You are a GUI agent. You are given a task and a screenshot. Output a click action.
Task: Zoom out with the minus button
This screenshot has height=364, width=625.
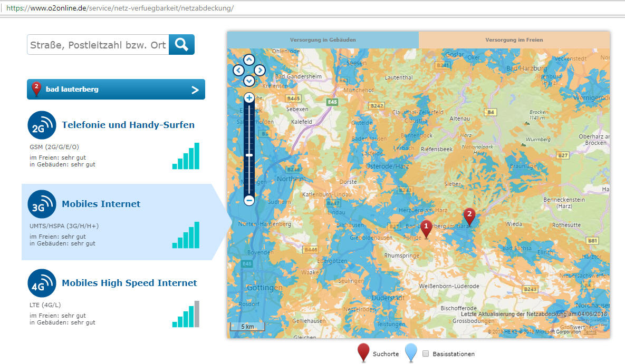(x=249, y=200)
